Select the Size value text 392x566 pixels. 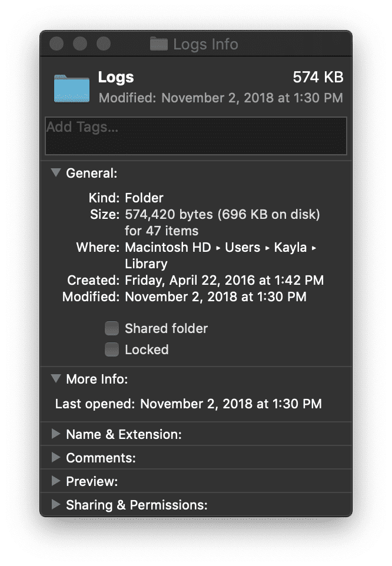[x=222, y=214]
